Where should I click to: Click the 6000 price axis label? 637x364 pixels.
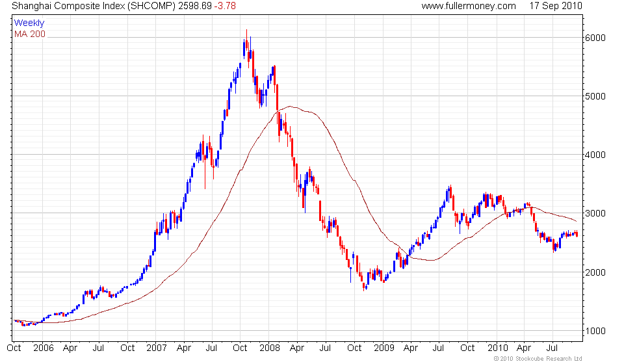[595, 38]
